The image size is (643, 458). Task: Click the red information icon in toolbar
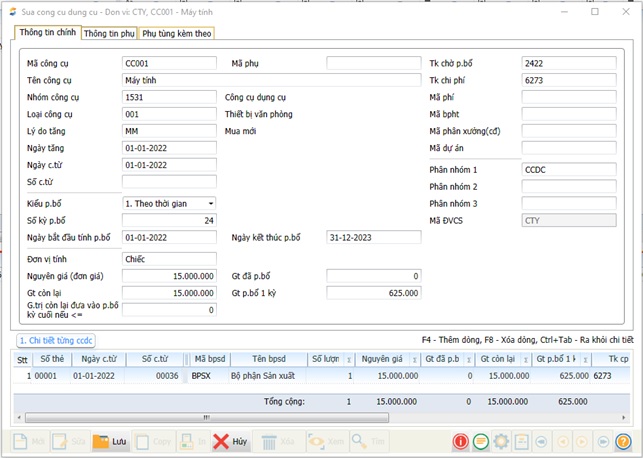pyautogui.click(x=461, y=441)
